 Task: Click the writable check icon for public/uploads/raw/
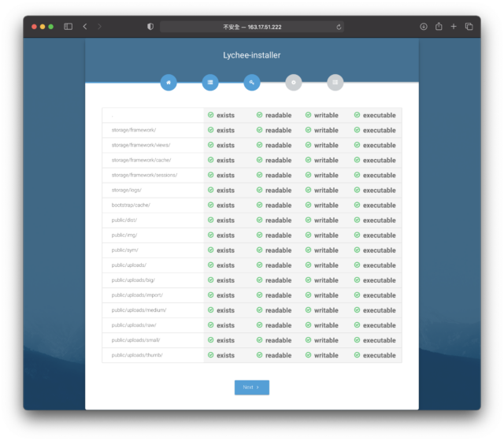click(308, 325)
